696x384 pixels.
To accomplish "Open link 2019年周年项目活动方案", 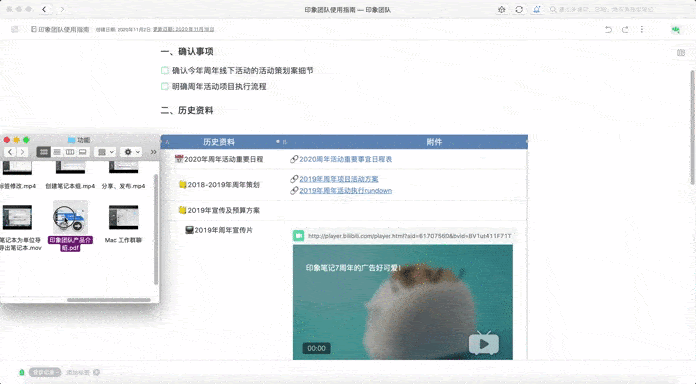I will coord(339,179).
